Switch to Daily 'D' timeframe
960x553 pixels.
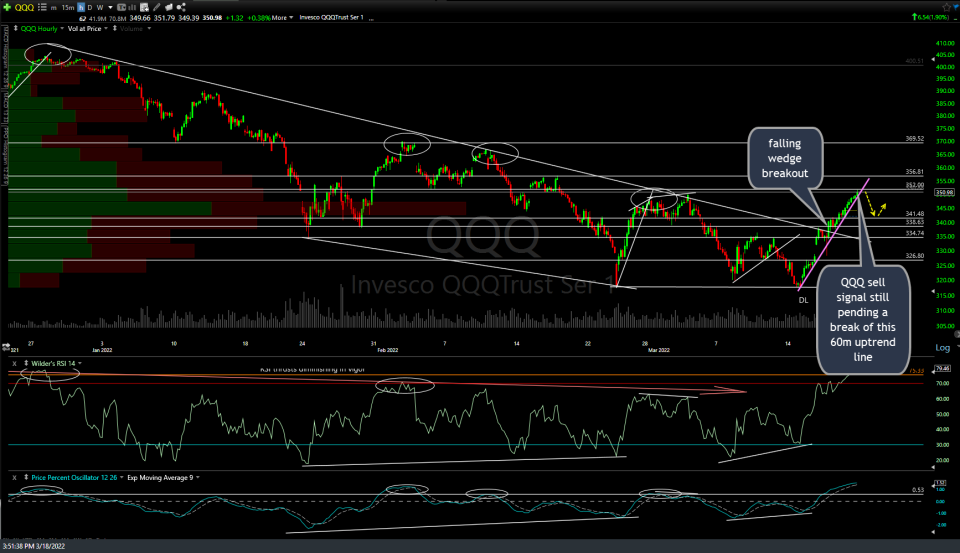click(x=90, y=8)
